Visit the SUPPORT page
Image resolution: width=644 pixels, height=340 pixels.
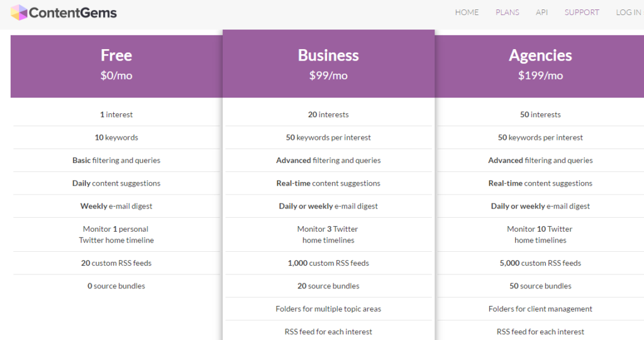(x=582, y=13)
